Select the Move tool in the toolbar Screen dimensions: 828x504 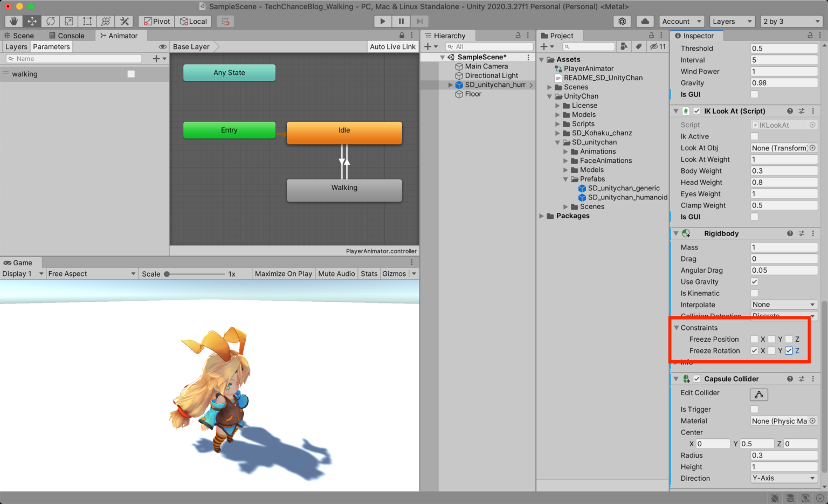[33, 21]
